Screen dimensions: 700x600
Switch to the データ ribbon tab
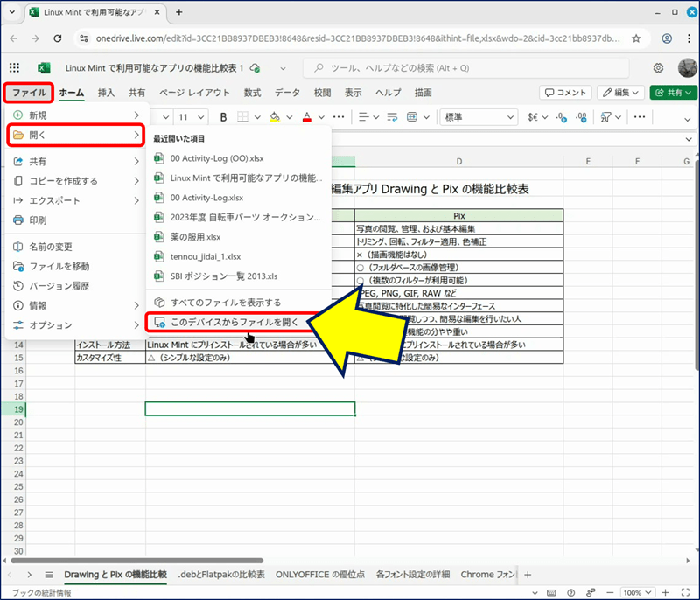click(287, 93)
